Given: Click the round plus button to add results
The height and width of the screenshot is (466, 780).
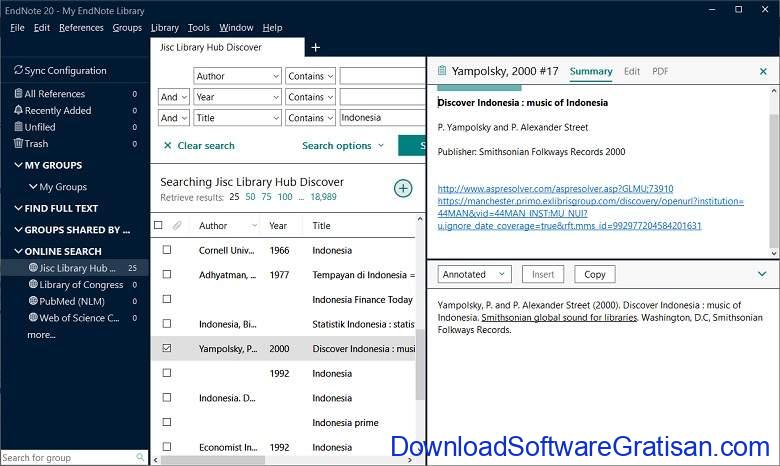Looking at the screenshot, I should (x=403, y=188).
